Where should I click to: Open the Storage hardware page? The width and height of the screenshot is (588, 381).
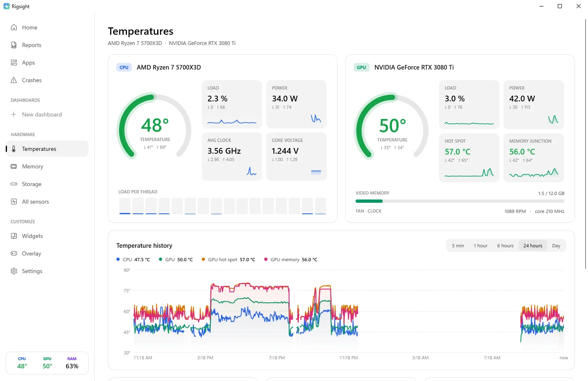[47, 184]
